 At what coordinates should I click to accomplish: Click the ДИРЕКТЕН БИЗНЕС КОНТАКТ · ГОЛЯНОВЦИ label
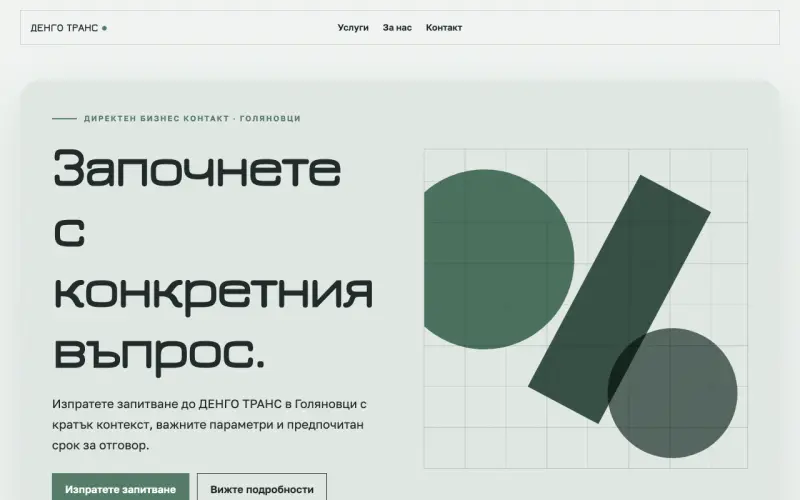coord(192,118)
